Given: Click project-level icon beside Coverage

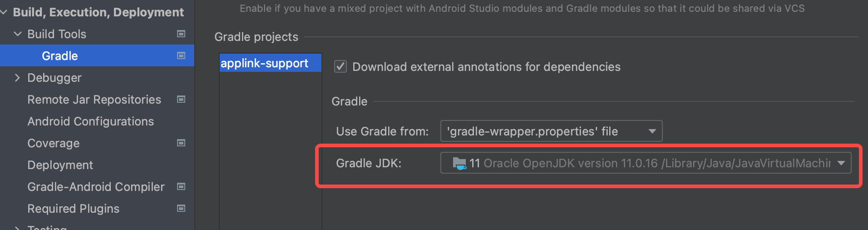Looking at the screenshot, I should [x=181, y=143].
